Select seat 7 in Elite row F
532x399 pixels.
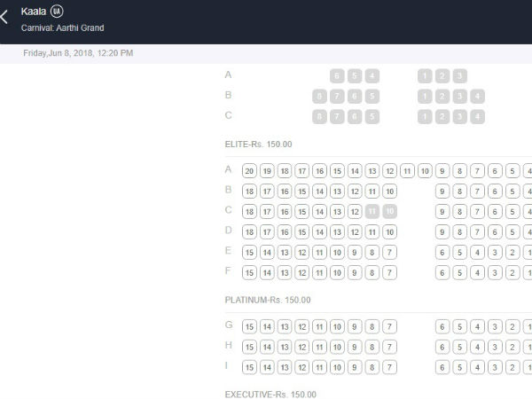pos(390,272)
